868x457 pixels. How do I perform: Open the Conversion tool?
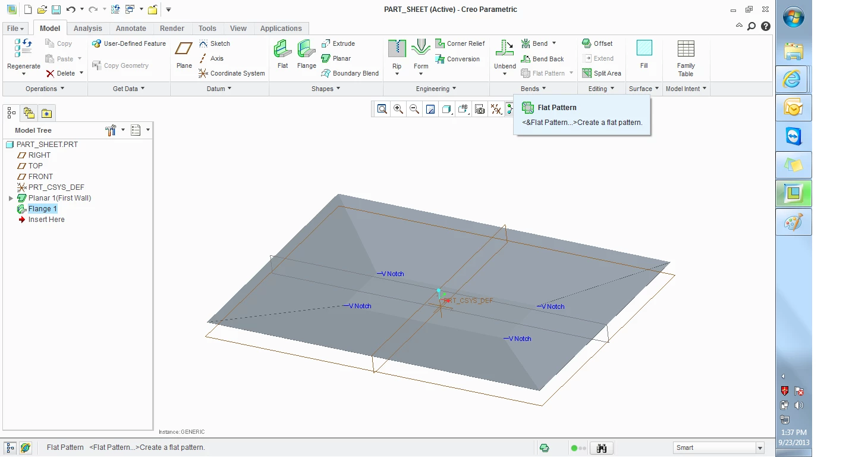pyautogui.click(x=458, y=59)
